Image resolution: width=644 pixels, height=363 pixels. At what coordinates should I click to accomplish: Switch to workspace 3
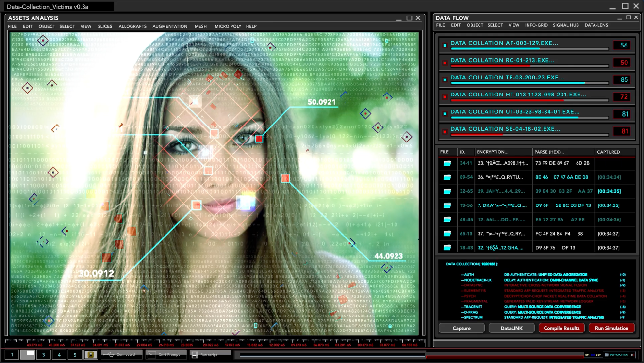[x=44, y=355]
